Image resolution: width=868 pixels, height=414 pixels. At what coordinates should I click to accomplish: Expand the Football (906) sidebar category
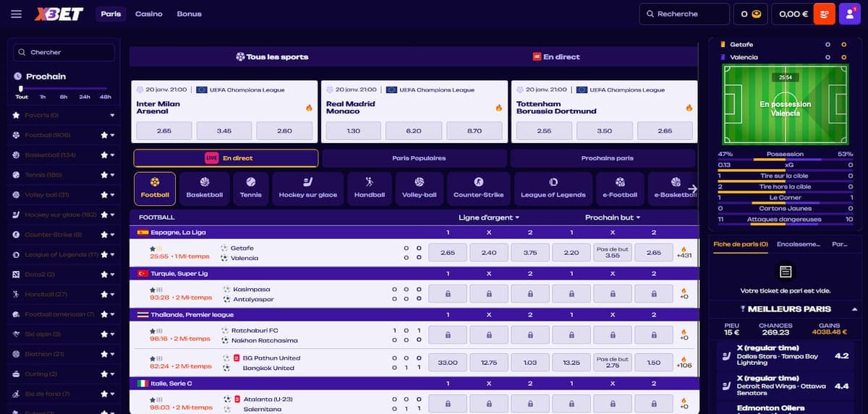pyautogui.click(x=112, y=135)
